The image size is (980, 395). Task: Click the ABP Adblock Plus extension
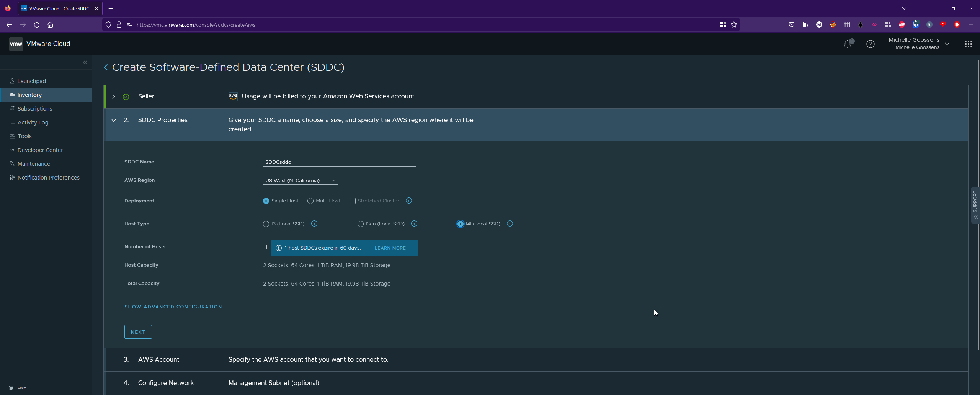902,25
